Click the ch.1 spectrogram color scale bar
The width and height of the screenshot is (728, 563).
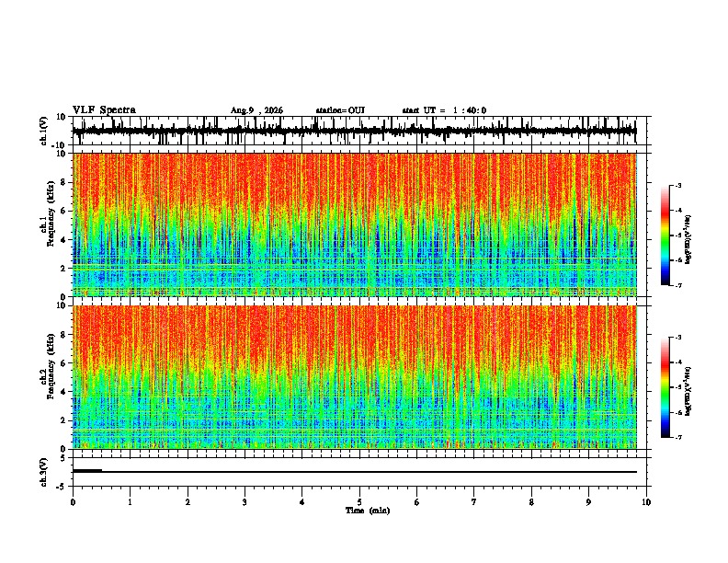coord(665,236)
